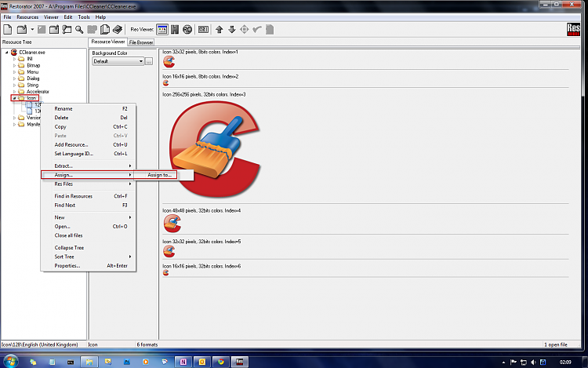This screenshot has width=588, height=368.
Task: Switch to the Resource Viewer tab
Action: (x=108, y=42)
